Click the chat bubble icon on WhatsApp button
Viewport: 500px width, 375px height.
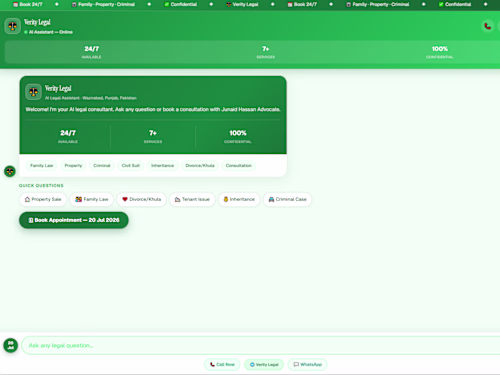(x=296, y=365)
